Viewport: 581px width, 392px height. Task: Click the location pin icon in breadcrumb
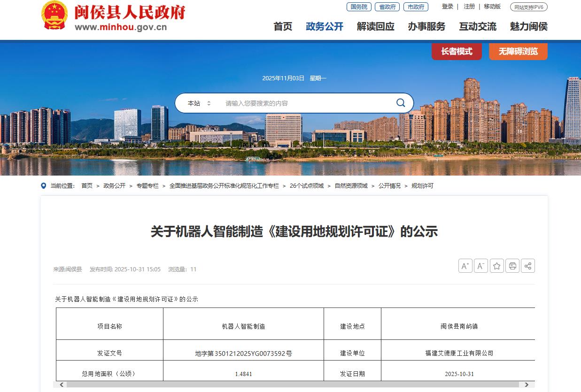[x=44, y=186]
